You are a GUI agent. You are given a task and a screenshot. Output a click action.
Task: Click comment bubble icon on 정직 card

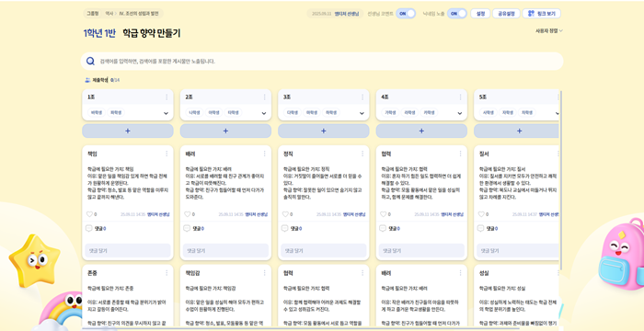coord(284,228)
